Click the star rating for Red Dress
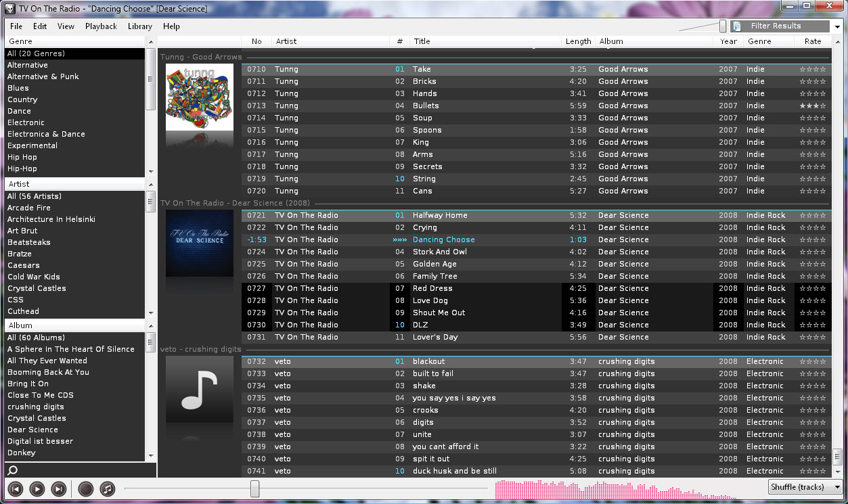This screenshot has width=848, height=504. click(x=813, y=288)
